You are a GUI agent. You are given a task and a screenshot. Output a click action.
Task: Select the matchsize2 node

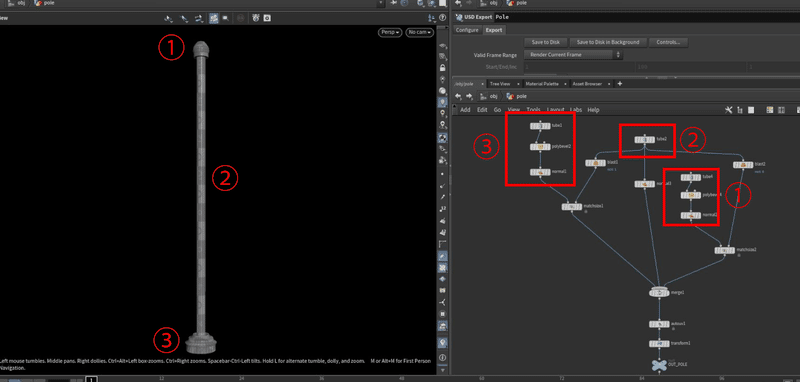coord(724,250)
